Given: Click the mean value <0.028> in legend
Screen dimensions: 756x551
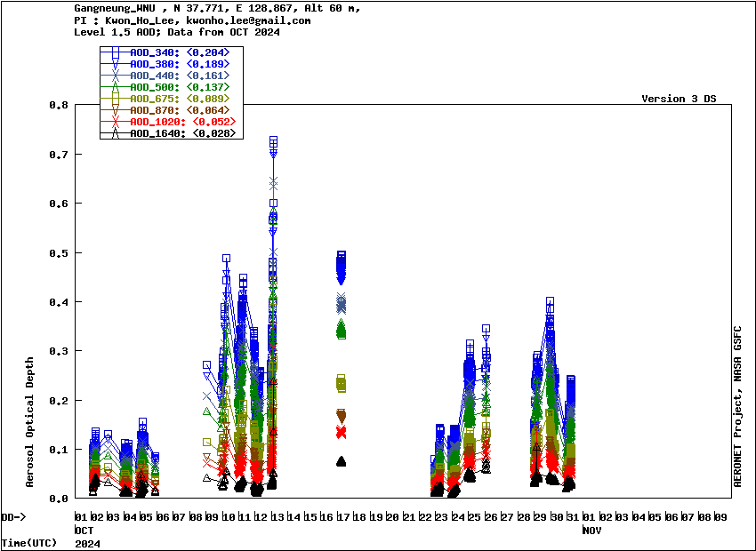Looking at the screenshot, I should 214,133.
